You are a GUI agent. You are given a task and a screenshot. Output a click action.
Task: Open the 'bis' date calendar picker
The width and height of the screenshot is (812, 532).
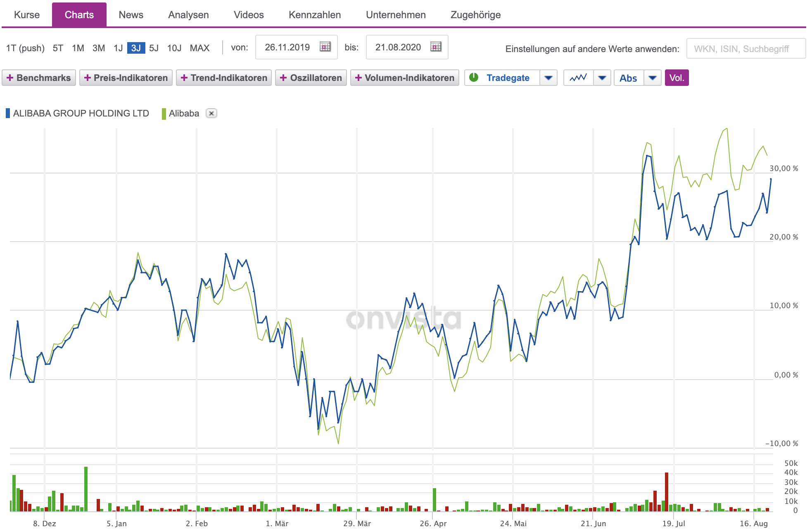[x=436, y=47]
